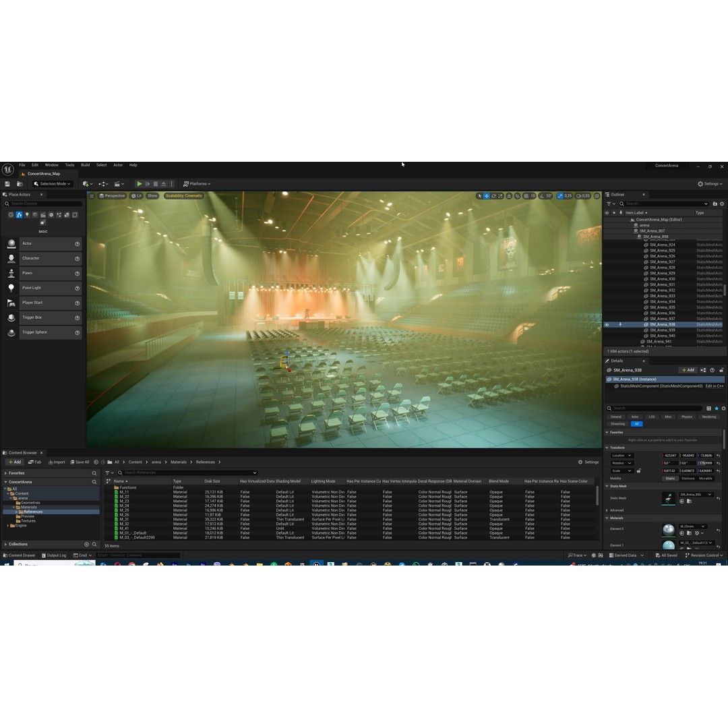Screen dimensions: 728x728
Task: Open the Tools menu
Action: [69, 165]
